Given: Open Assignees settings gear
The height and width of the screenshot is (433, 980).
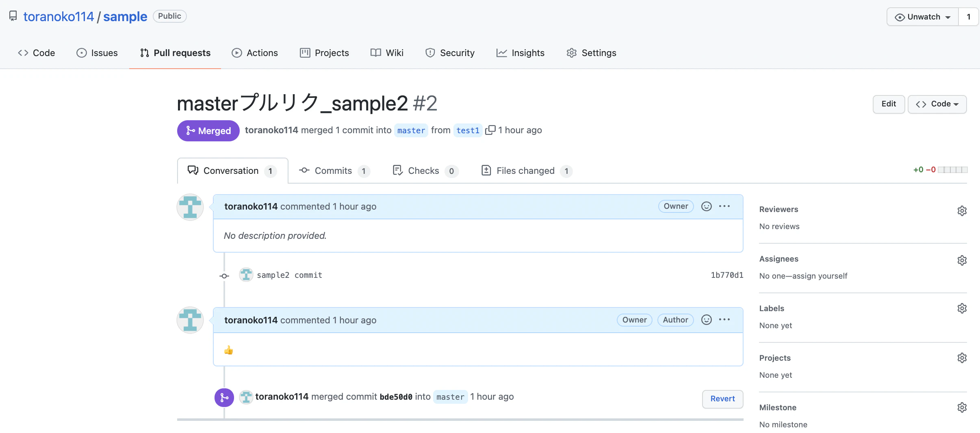Looking at the screenshot, I should point(962,260).
